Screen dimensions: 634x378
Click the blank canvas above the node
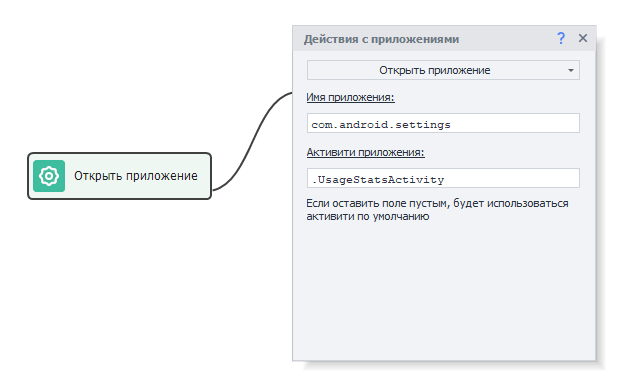click(x=119, y=81)
